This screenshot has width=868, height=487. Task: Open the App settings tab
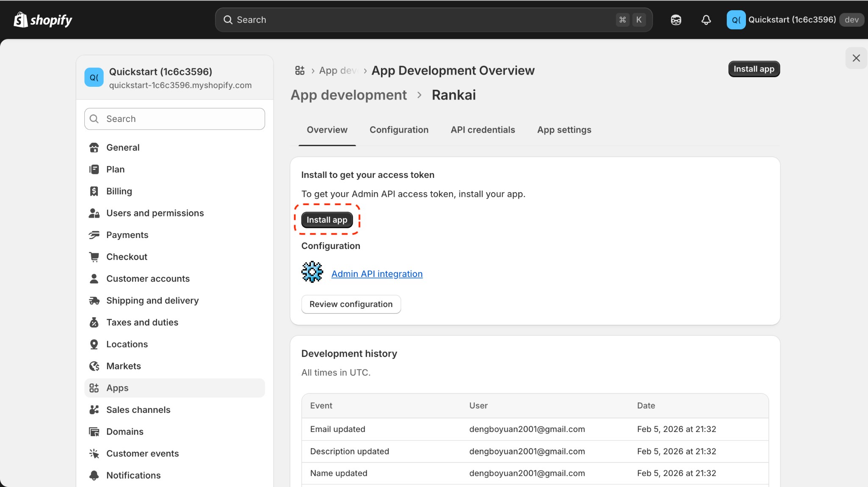point(564,130)
